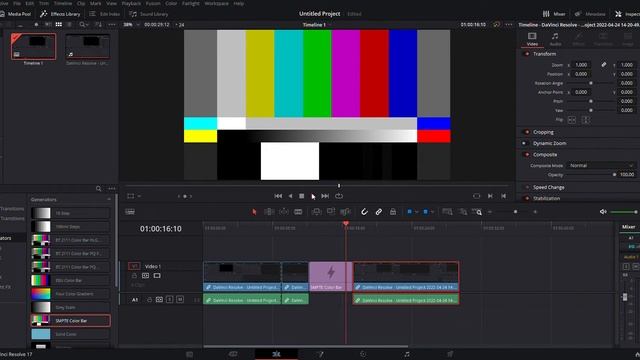Select Timeline 1 thumbnail in Media Pool
This screenshot has height=360, width=640.
33,47
